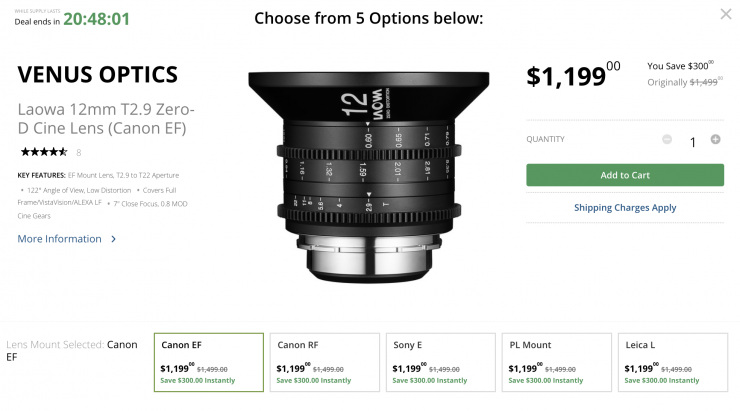The image size is (740, 411).
Task: Select the Canon EF mount option
Action: (209, 362)
